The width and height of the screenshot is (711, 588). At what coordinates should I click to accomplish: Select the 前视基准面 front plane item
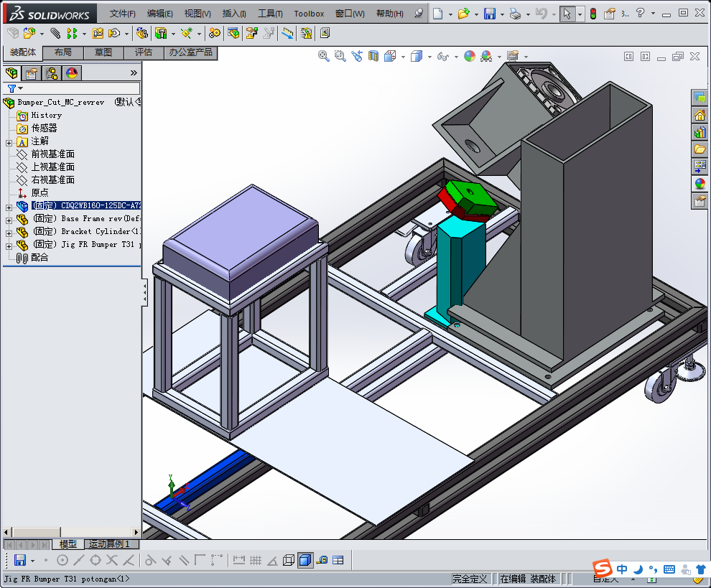coord(52,154)
